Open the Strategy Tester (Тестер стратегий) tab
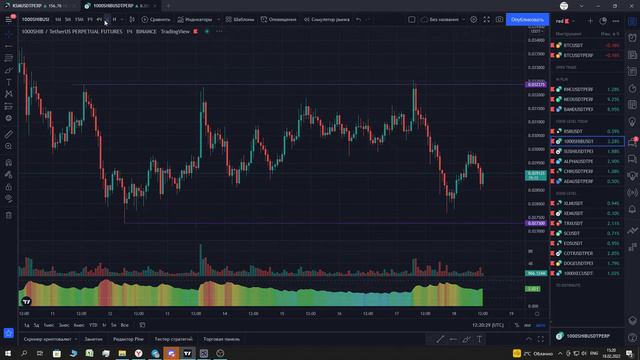 (x=173, y=339)
